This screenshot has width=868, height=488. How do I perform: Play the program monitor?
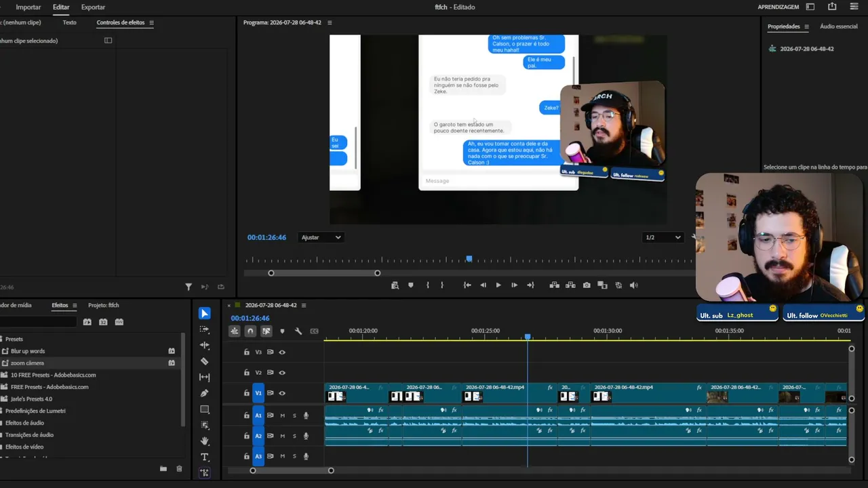(498, 285)
